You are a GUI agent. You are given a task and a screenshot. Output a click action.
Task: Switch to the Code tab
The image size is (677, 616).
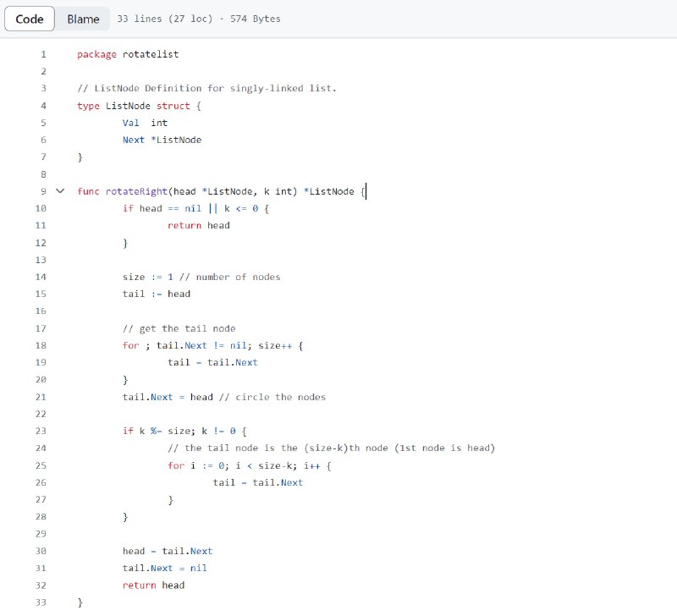tap(30, 19)
